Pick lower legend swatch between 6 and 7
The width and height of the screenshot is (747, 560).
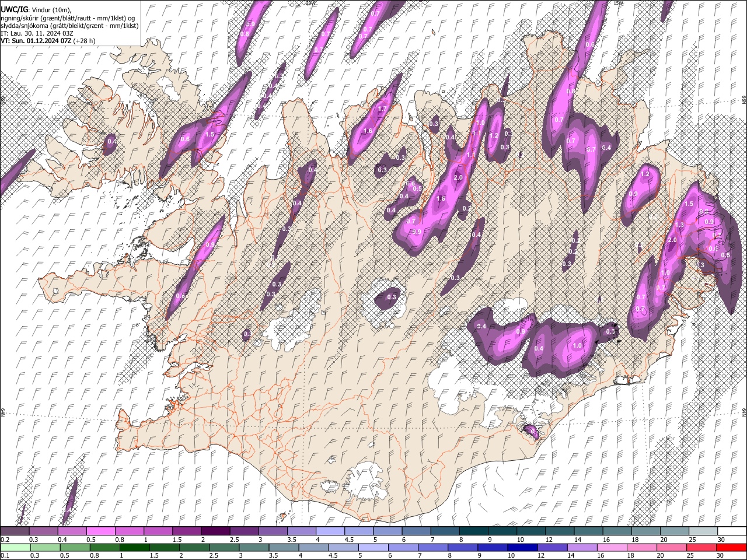tap(403, 548)
